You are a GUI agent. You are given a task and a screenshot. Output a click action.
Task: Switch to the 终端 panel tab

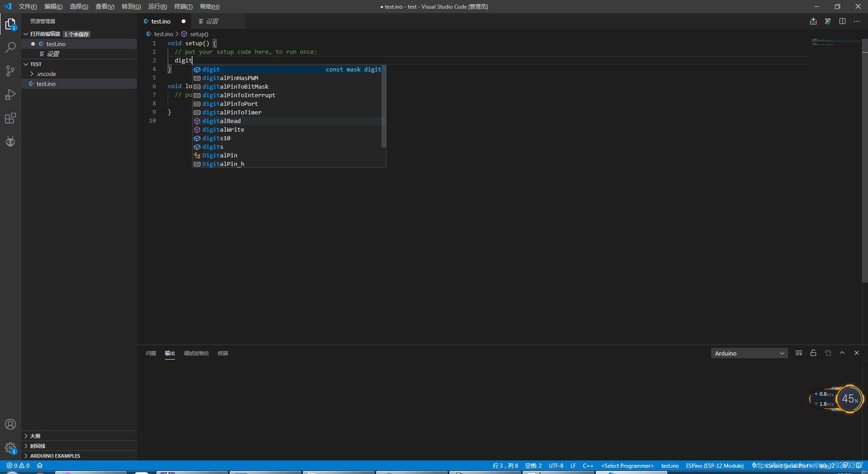pos(223,353)
